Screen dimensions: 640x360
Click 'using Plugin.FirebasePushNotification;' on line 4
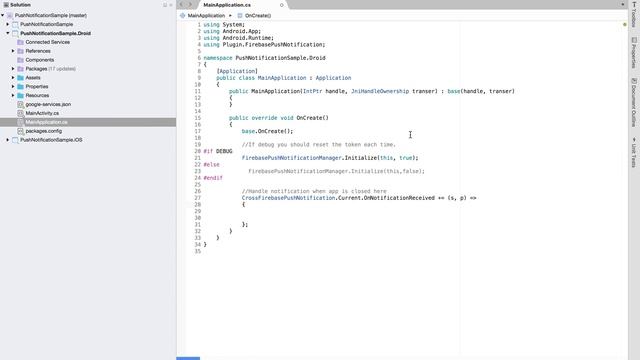(x=264, y=44)
